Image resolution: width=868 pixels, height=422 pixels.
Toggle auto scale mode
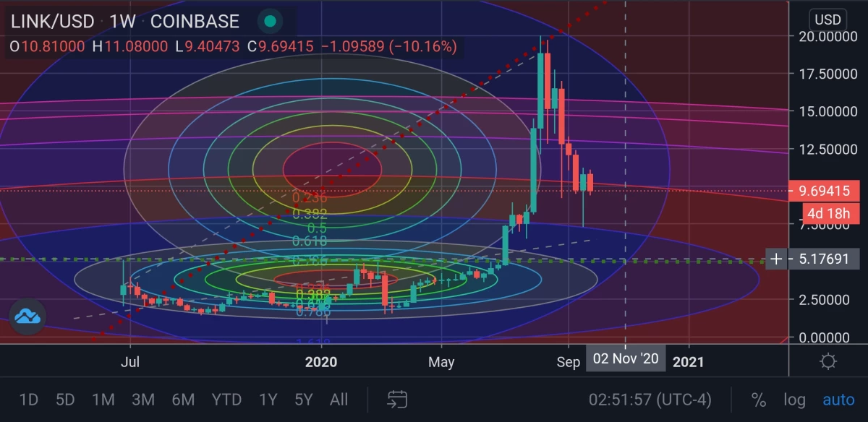click(839, 400)
